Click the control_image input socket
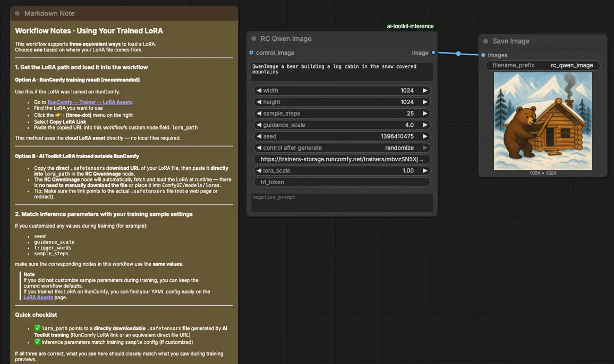The image size is (614, 364). coord(251,53)
